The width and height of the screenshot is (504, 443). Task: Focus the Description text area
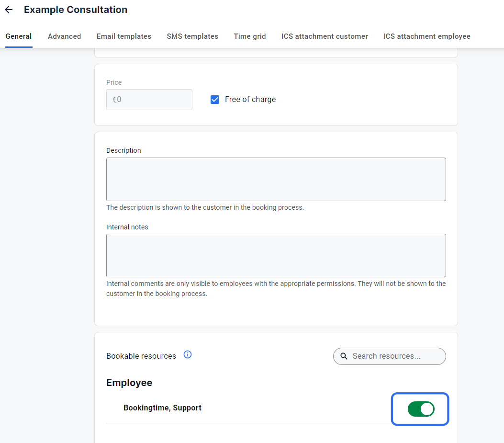(x=276, y=179)
